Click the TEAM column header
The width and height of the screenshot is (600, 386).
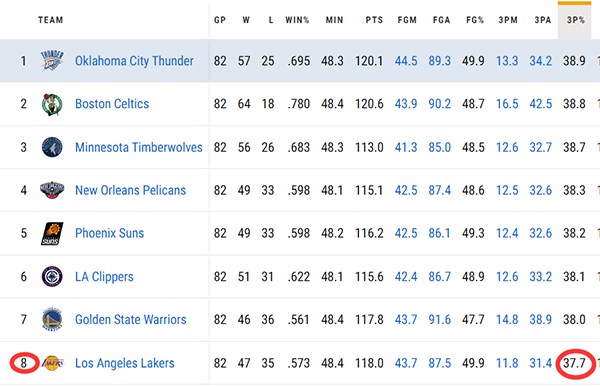pos(51,20)
